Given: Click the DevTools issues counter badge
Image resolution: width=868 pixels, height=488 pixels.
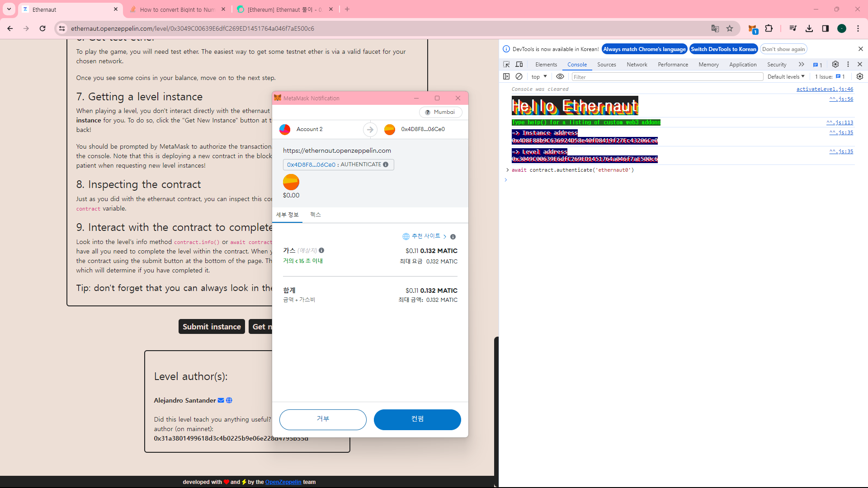Looking at the screenshot, I should (817, 65).
